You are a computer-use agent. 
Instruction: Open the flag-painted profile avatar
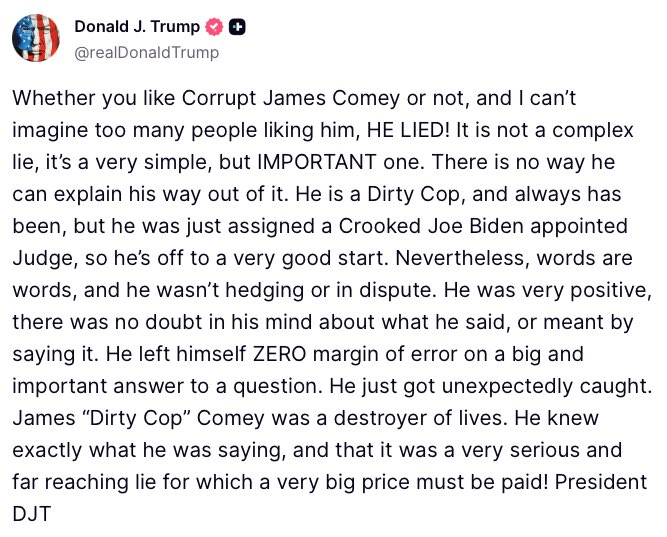click(36, 38)
